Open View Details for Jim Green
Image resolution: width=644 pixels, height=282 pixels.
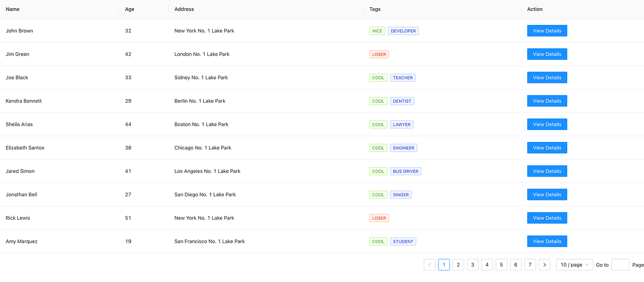547,54
